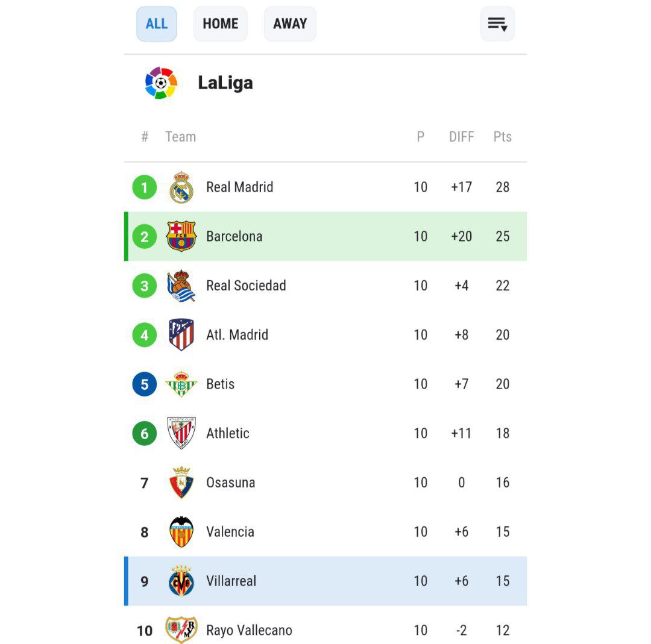Click the Pts column header
The height and width of the screenshot is (644, 651).
point(502,137)
